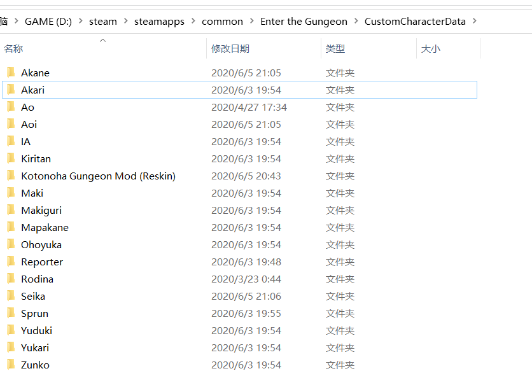Select Kotonoha Gungeon Mod (Reskin) folder name
532x392 pixels.
pyautogui.click(x=99, y=176)
